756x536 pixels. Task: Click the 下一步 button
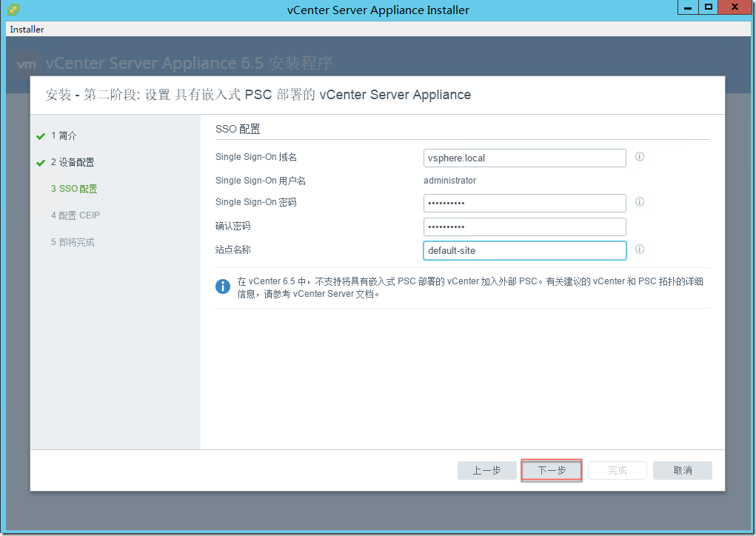(x=552, y=470)
